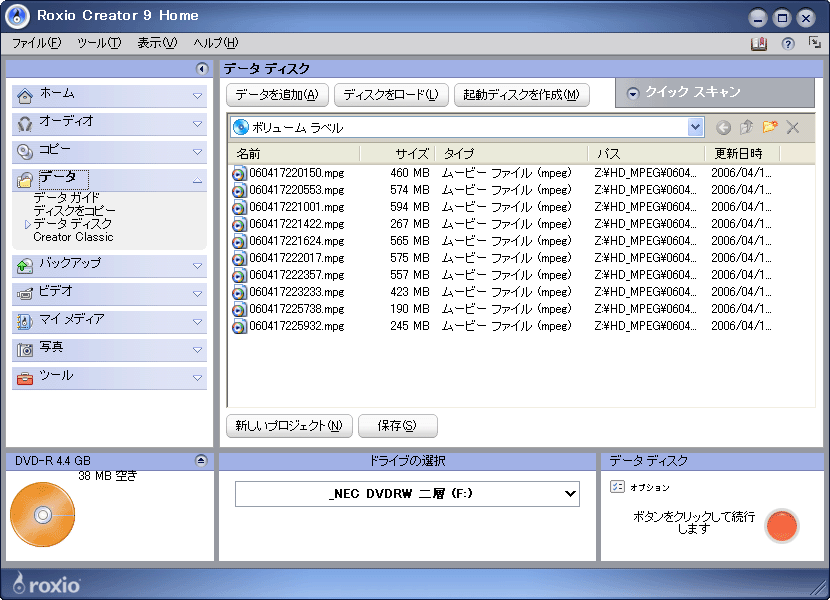Select file 060417221624.mpg
The height and width of the screenshot is (600, 830).
coord(297,241)
